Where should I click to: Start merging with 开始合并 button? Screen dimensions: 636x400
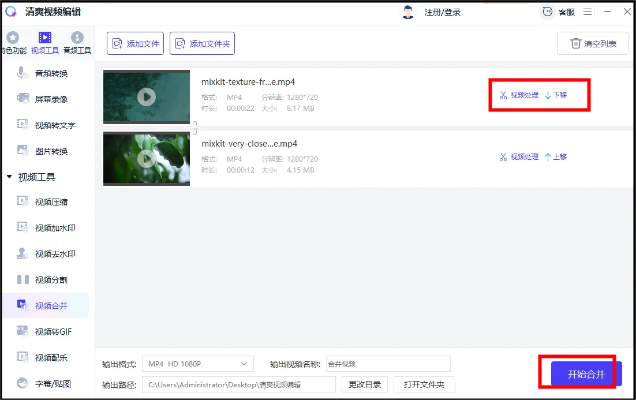coord(586,374)
